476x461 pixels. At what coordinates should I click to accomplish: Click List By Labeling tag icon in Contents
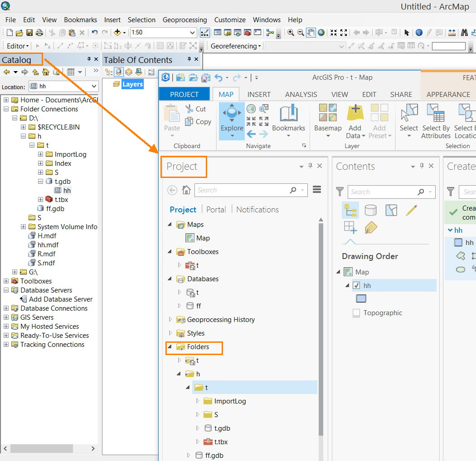click(x=371, y=227)
